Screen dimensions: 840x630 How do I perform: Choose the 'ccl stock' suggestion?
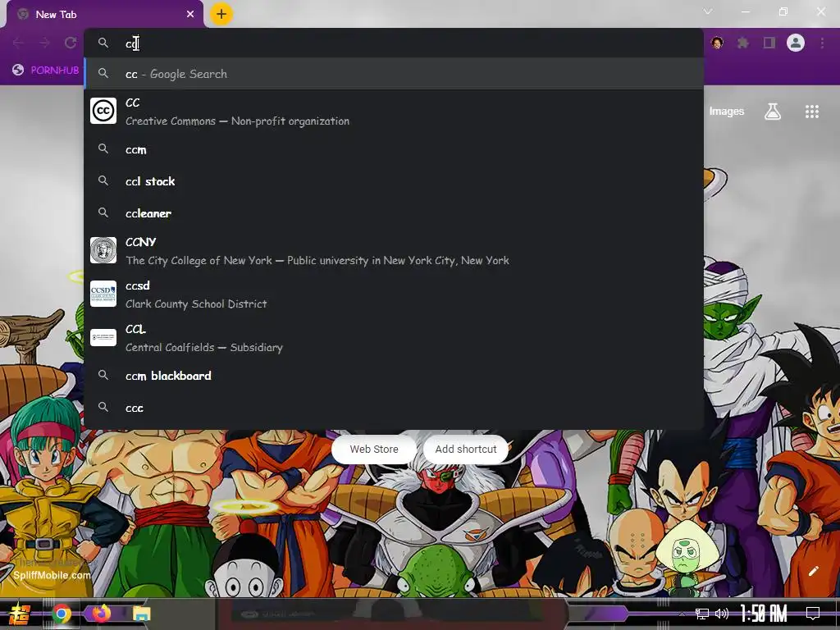click(x=394, y=181)
